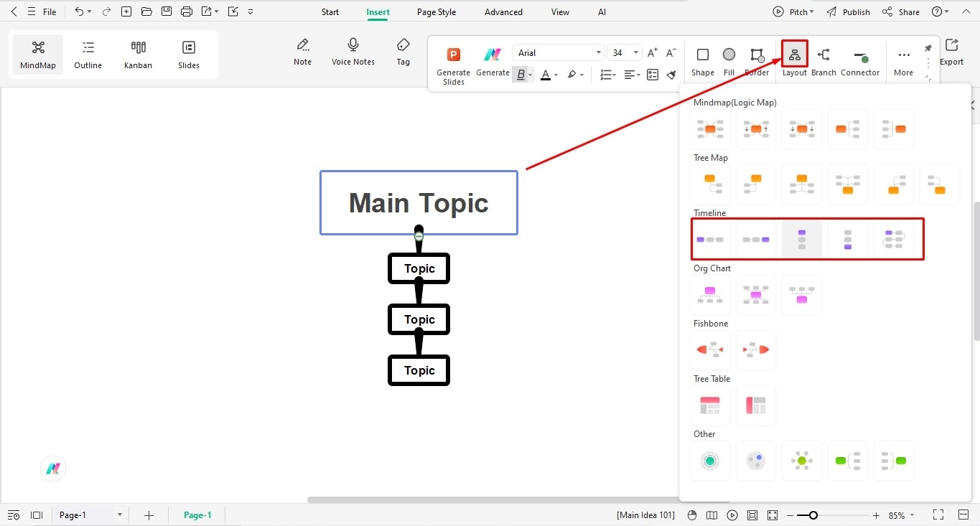The height and width of the screenshot is (526, 980).
Task: Expand the text alignment dropdown
Action: (x=639, y=75)
